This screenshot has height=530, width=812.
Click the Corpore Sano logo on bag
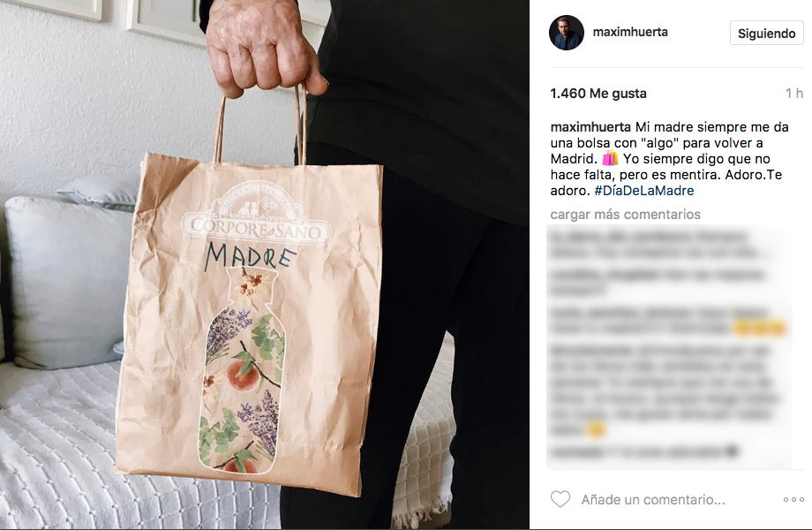pyautogui.click(x=256, y=214)
